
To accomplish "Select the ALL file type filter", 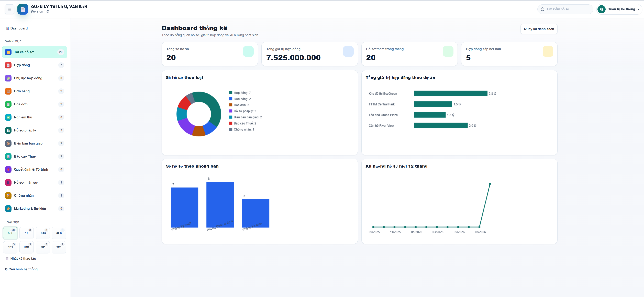I will [10, 233].
